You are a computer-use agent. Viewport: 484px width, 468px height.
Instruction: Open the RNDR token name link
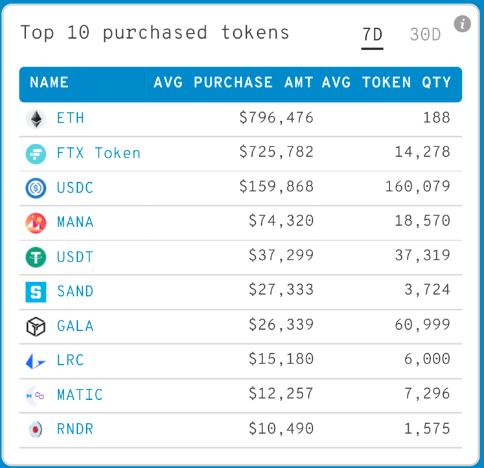coord(75,429)
